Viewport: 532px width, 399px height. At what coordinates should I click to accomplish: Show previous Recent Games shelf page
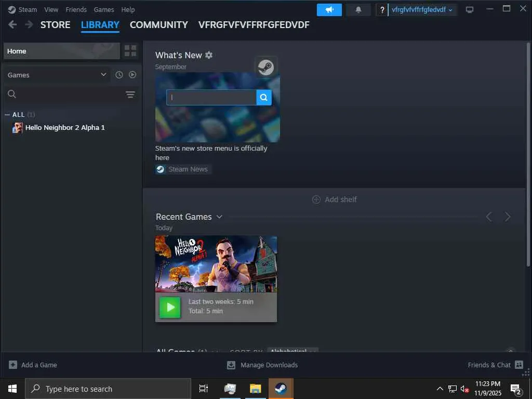pyautogui.click(x=489, y=217)
